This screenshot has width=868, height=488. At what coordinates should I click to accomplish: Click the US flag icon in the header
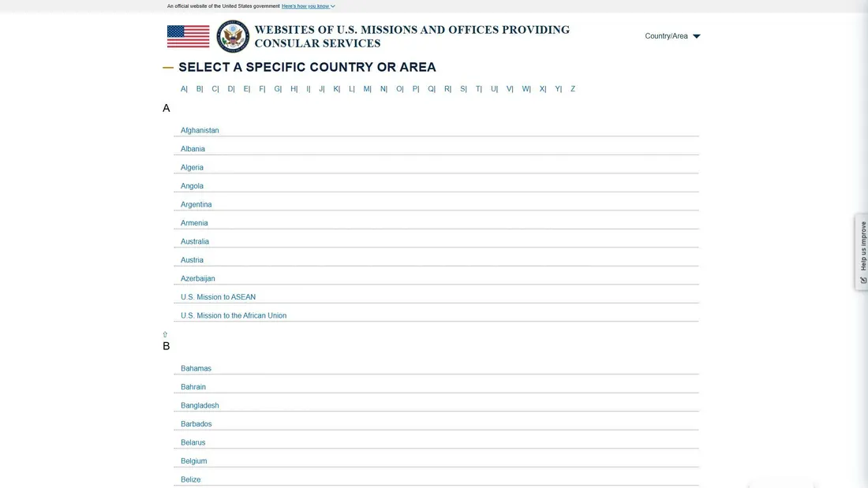point(189,36)
